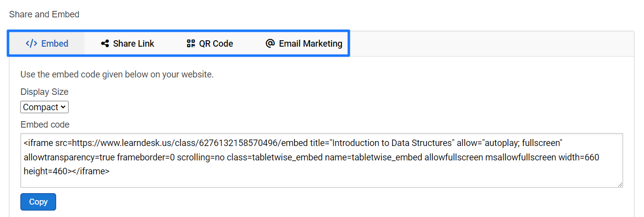Copy the embed code with Copy button
Image resolution: width=644 pixels, height=217 pixels.
point(38,202)
